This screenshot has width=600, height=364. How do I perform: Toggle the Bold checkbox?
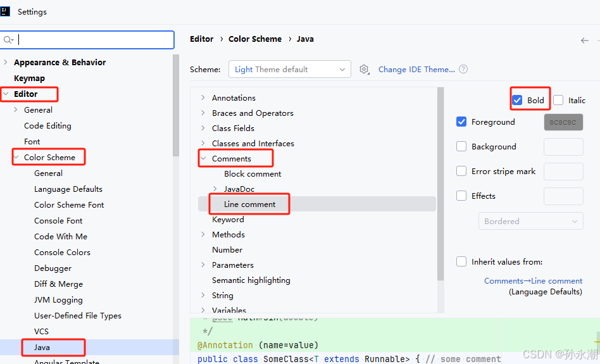pyautogui.click(x=517, y=100)
